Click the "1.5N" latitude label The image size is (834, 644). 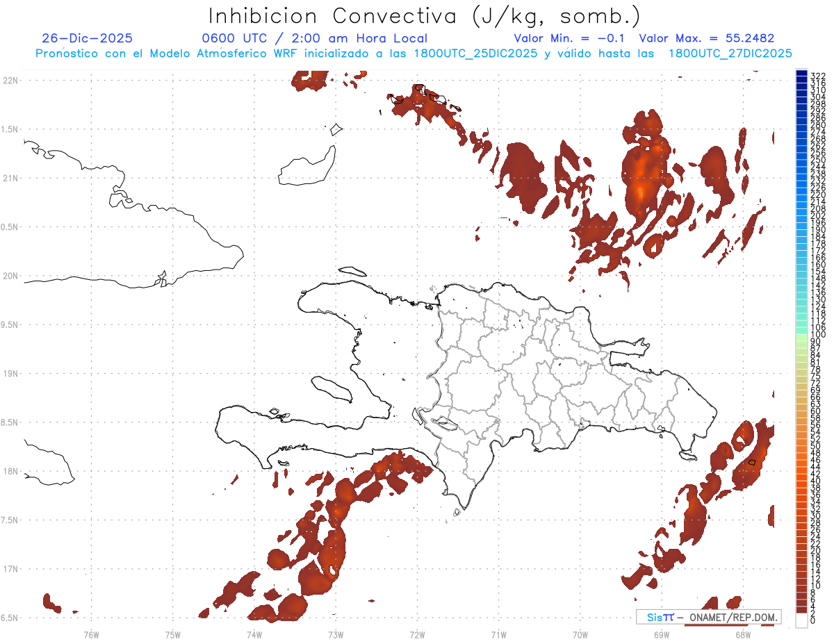tap(9, 129)
